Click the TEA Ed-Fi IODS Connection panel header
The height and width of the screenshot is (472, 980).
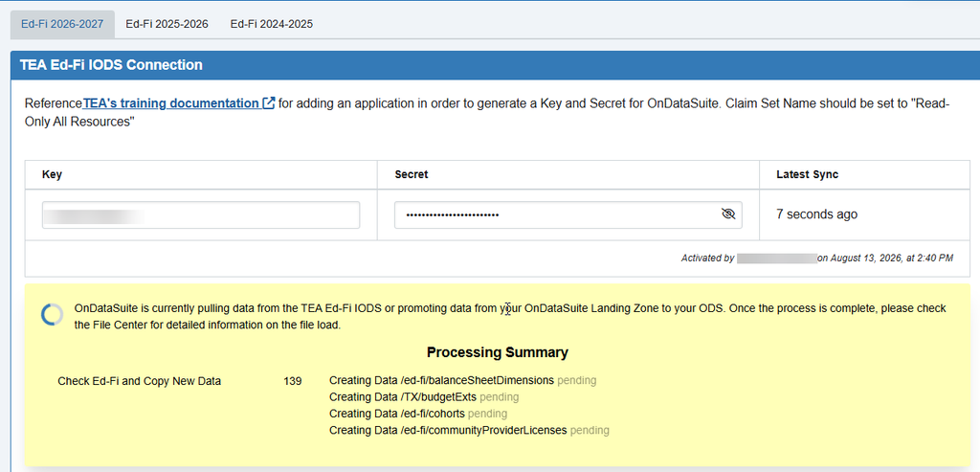point(490,65)
